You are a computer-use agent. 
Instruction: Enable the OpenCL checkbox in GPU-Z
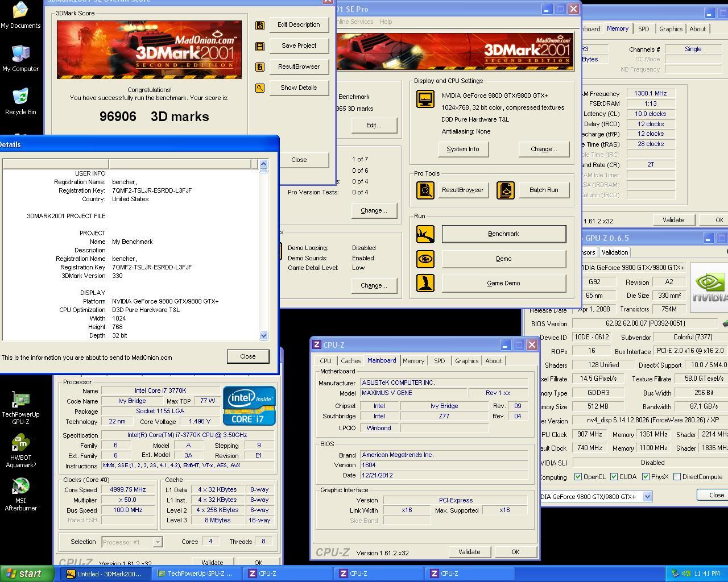coord(578,477)
